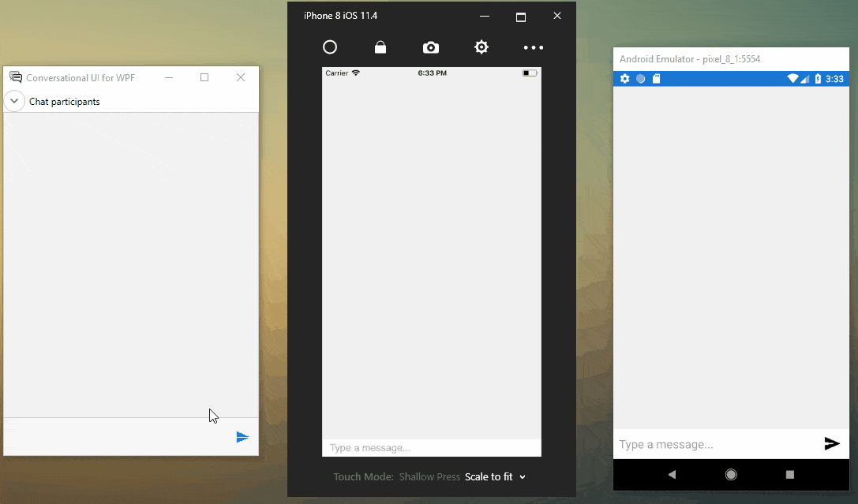Tap the Android Back navigation button
Viewport: 858px width, 504px height.
point(672,475)
